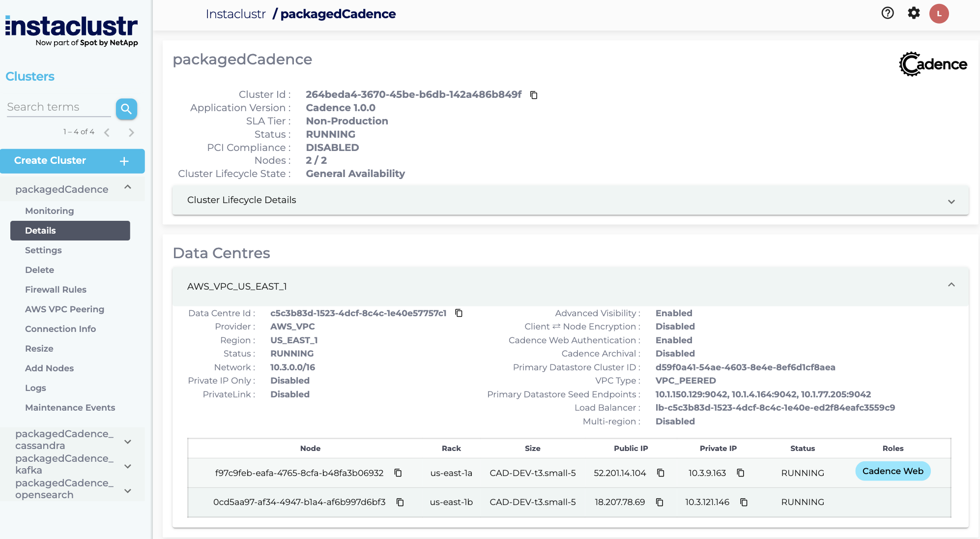This screenshot has width=980, height=539.
Task: Copy private IP 10.3.121.146
Action: click(x=744, y=502)
